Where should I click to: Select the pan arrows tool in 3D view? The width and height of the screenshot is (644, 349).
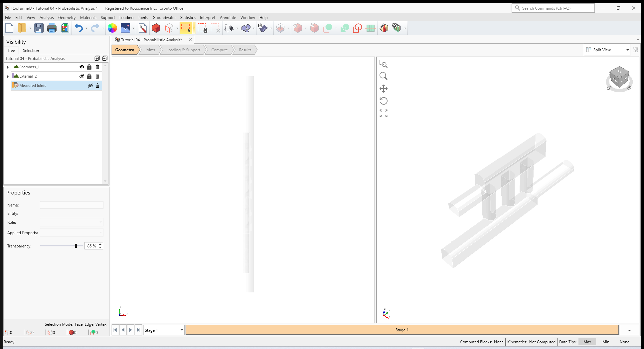point(384,89)
